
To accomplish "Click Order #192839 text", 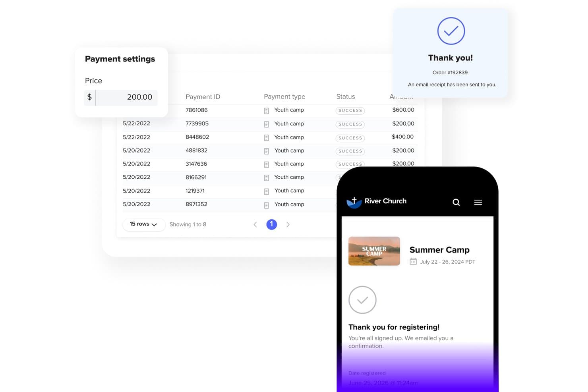I will coord(450,72).
